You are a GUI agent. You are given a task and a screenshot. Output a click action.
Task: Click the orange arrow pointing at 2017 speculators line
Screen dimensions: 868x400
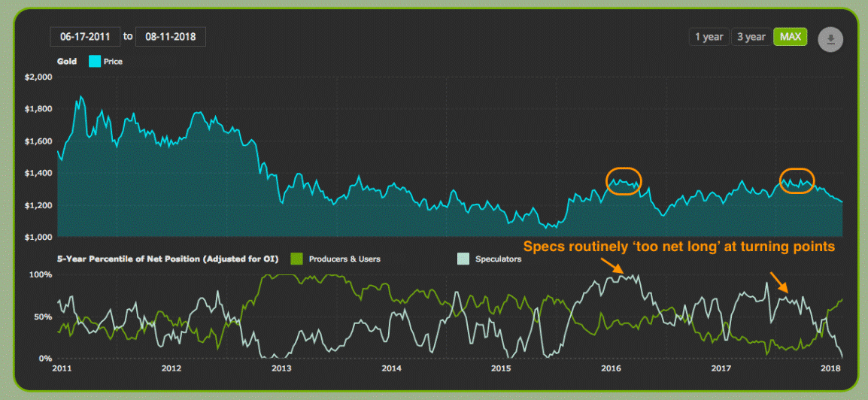pos(779,282)
